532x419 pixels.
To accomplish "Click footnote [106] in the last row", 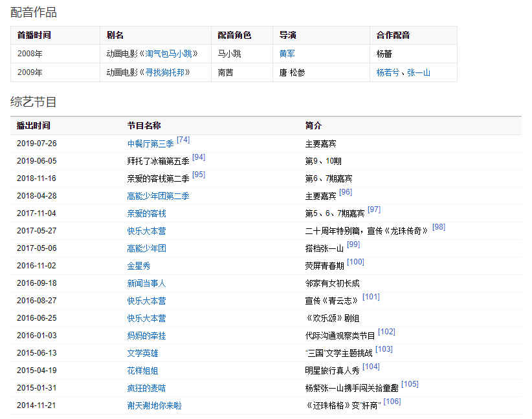I will (392, 402).
